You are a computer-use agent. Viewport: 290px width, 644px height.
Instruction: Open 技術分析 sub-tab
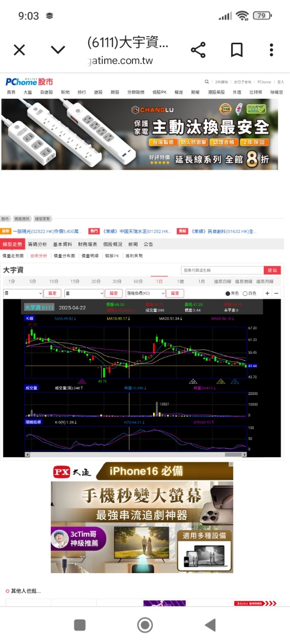pos(39,256)
